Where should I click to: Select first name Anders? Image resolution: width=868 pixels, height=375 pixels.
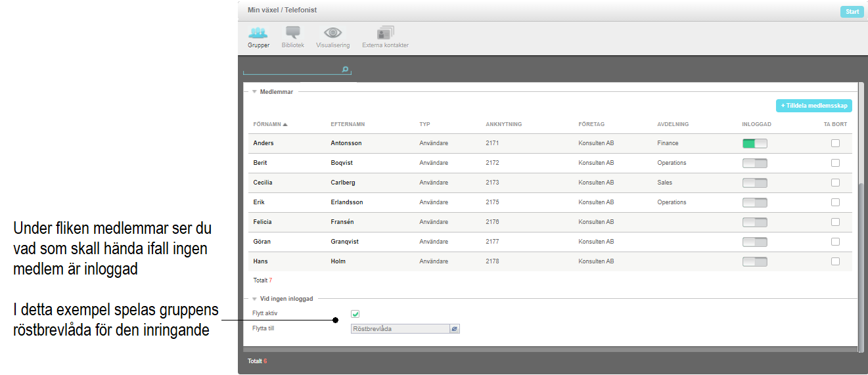click(x=263, y=143)
